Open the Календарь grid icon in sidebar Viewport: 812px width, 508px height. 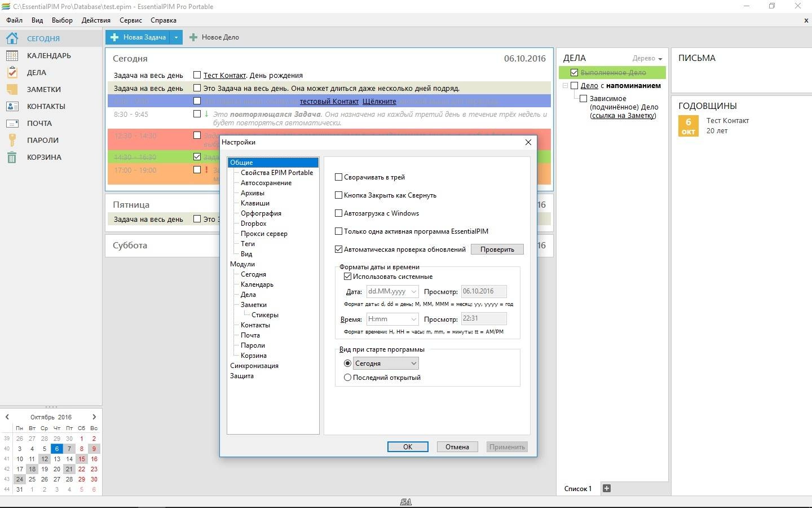(x=12, y=55)
